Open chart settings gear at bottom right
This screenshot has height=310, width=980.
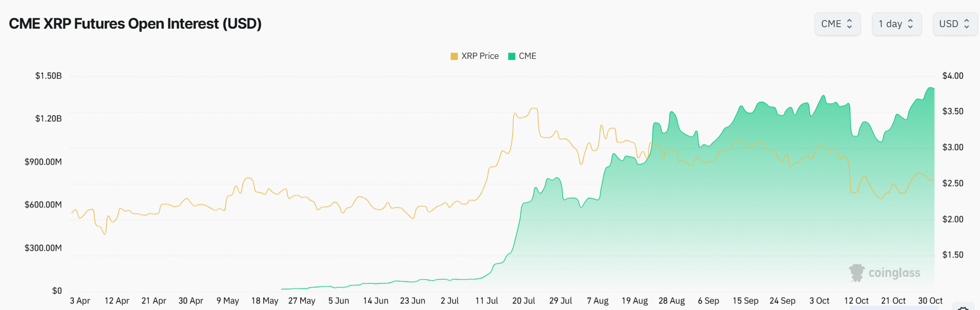pos(963,308)
